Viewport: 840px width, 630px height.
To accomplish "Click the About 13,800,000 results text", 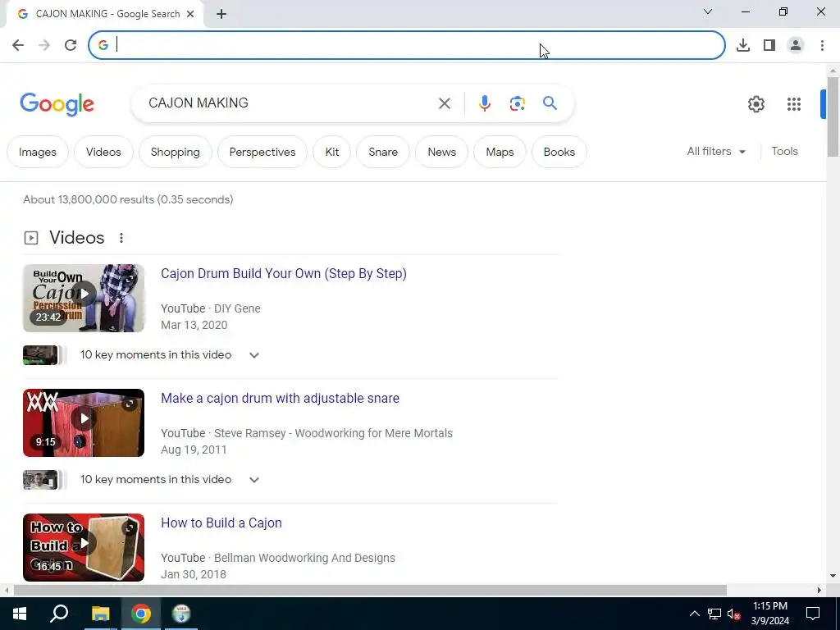I will coord(128,200).
